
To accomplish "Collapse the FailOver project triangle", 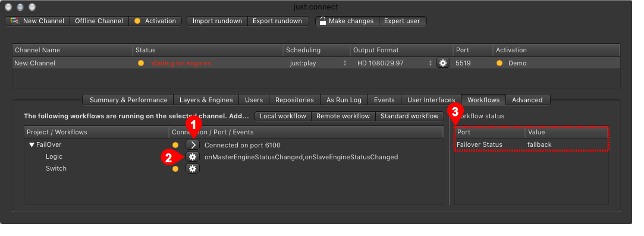I will 32,145.
